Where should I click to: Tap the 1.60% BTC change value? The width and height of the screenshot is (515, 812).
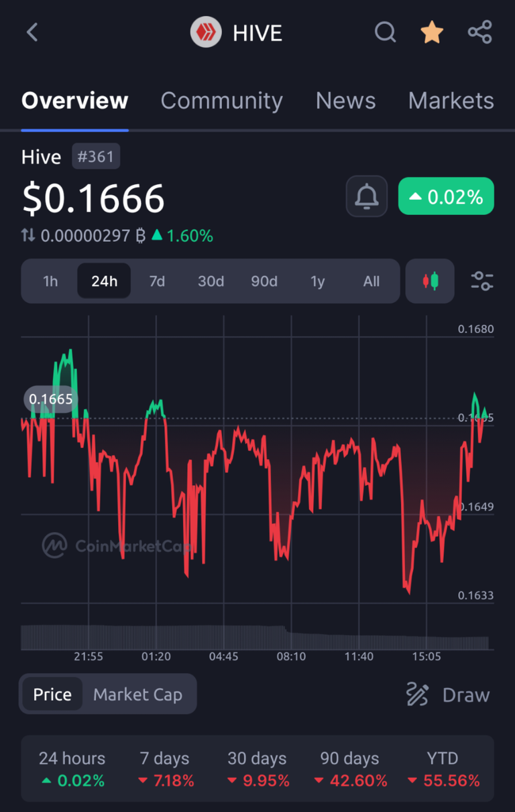(x=182, y=236)
